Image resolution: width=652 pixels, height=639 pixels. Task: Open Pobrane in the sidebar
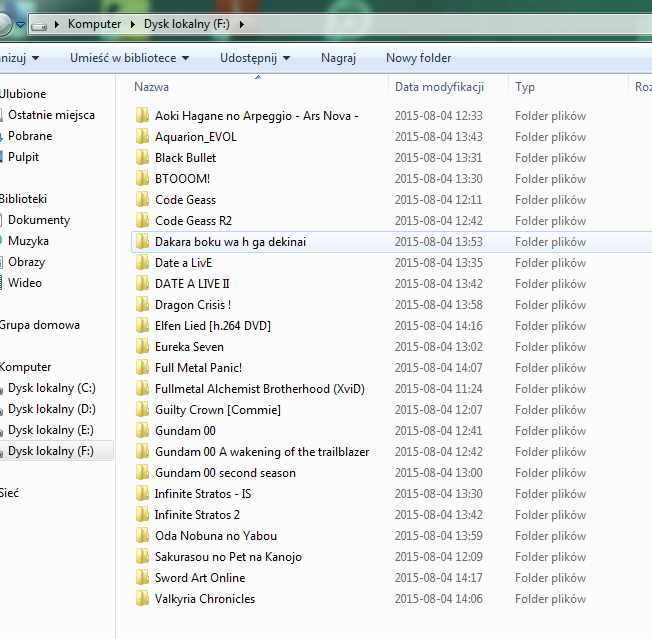(x=30, y=136)
